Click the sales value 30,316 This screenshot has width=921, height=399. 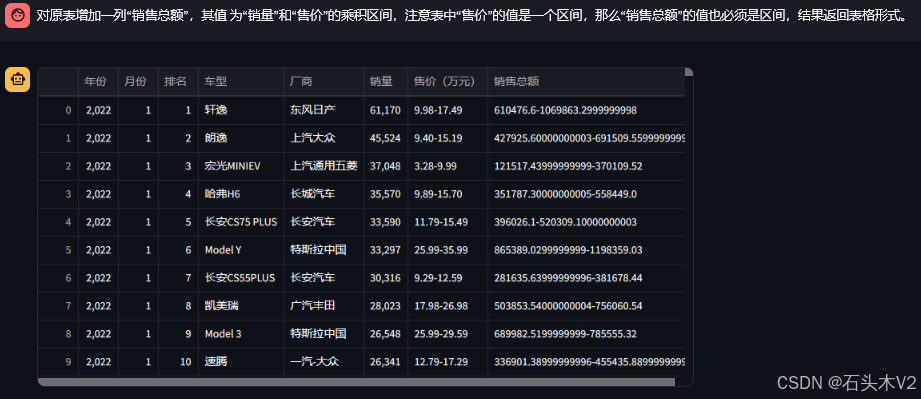(385, 278)
